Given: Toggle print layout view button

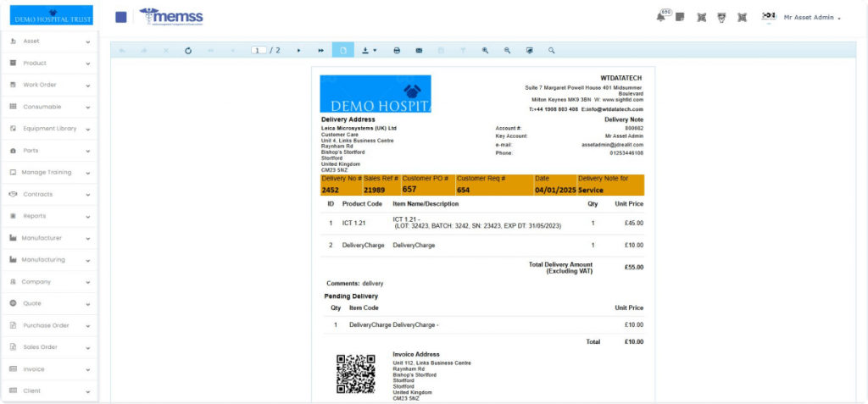Looking at the screenshot, I should pyautogui.click(x=343, y=50).
